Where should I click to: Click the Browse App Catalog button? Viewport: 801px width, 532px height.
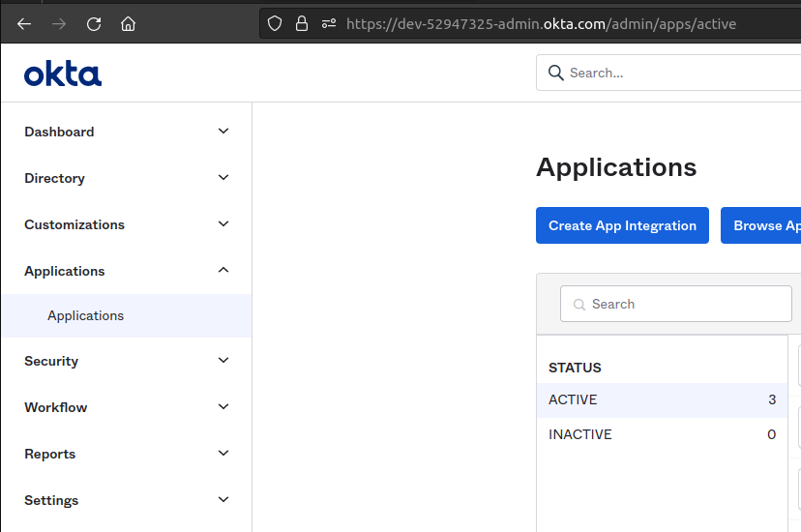point(760,225)
